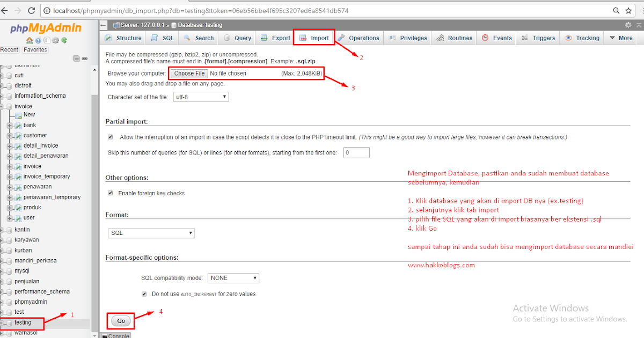Uncheck Enable foreign key checks
Image resolution: width=644 pixels, height=338 pixels.
tap(110, 193)
